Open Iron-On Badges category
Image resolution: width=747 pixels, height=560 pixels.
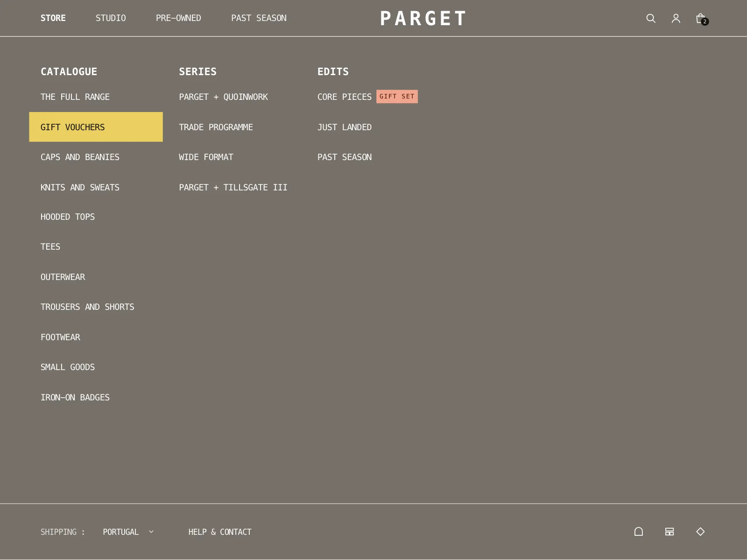(x=75, y=398)
